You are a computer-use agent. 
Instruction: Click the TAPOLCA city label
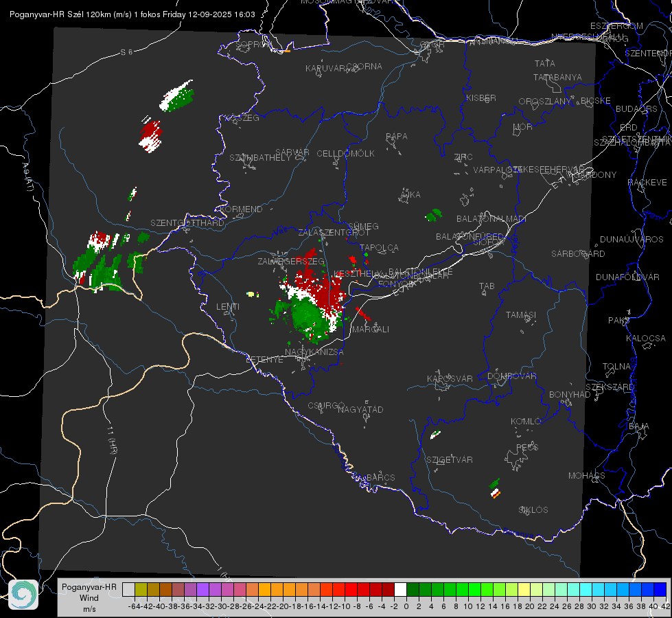pyautogui.click(x=380, y=247)
